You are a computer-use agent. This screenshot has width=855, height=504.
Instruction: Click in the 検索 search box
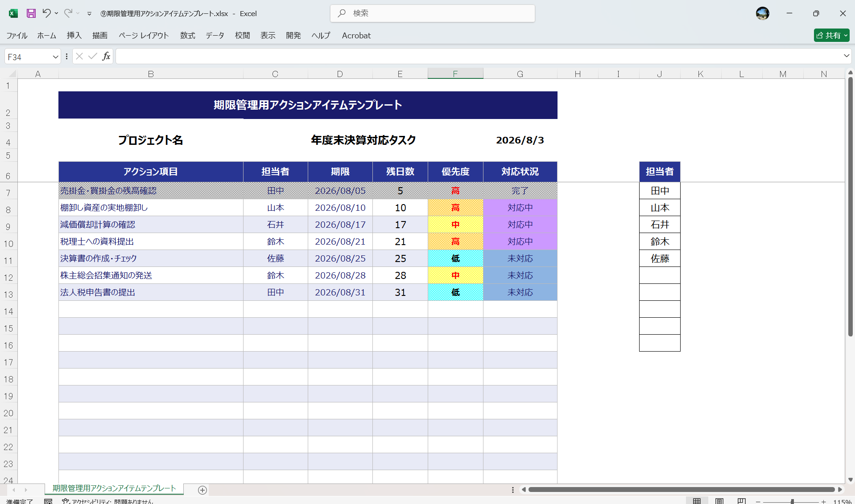(x=433, y=13)
